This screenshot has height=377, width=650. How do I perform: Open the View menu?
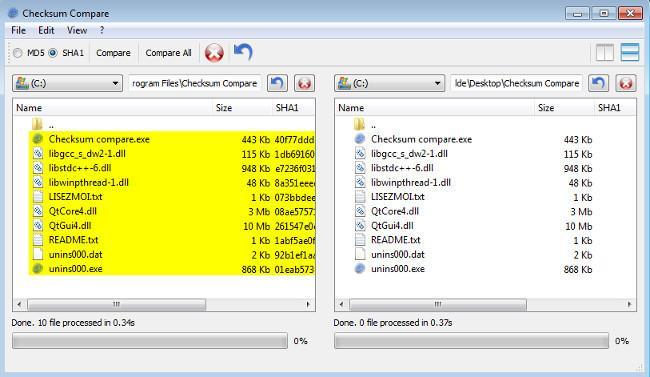click(77, 30)
